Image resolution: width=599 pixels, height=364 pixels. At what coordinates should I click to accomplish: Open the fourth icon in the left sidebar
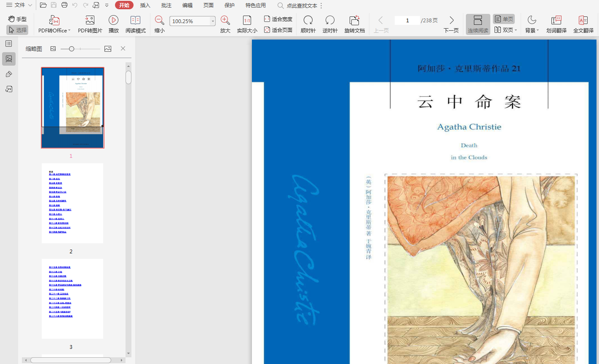click(9, 89)
